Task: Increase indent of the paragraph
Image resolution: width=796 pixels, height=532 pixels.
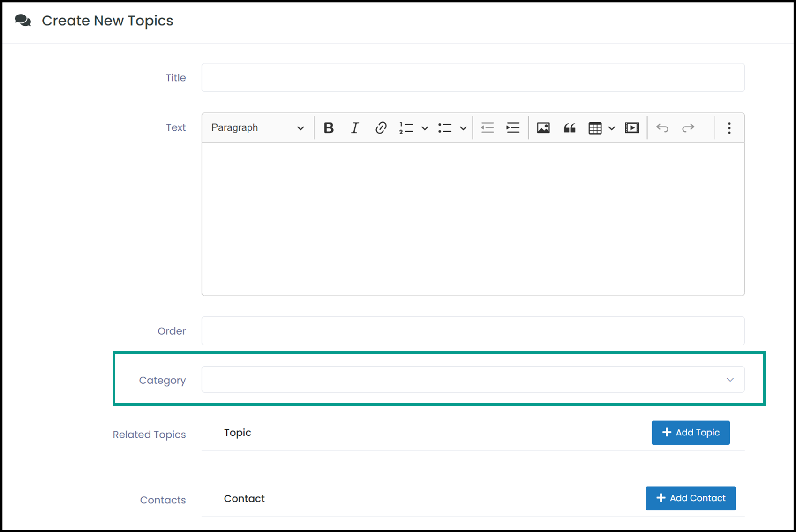Action: point(513,128)
